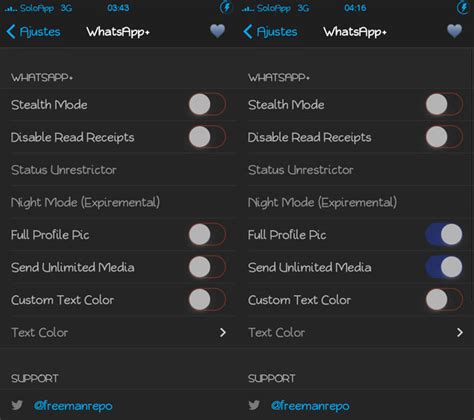Open Night Mode (Expiremental) on right screen

(x=355, y=202)
